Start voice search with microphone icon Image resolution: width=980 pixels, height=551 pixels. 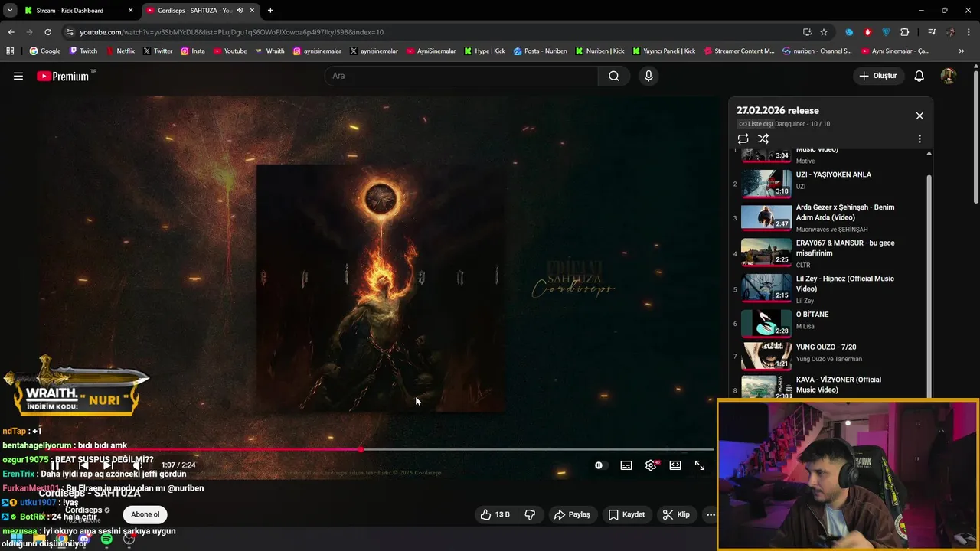click(x=648, y=76)
